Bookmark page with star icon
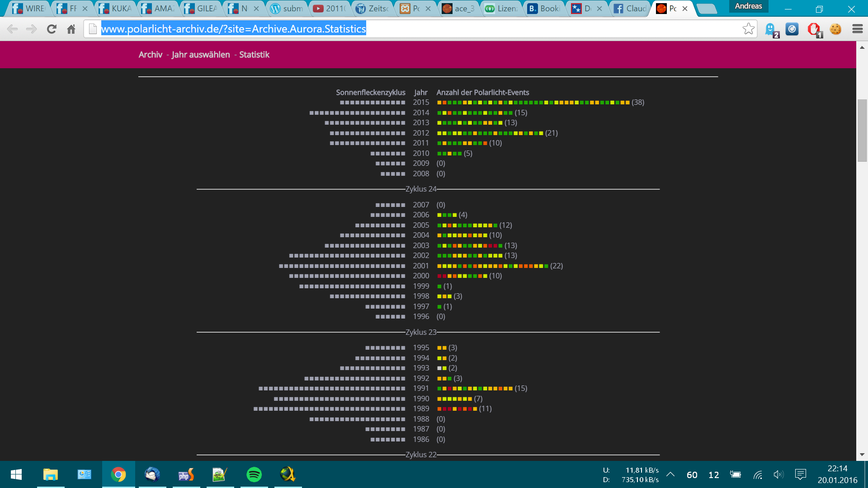Screen dimensions: 868x488 [x=748, y=29]
